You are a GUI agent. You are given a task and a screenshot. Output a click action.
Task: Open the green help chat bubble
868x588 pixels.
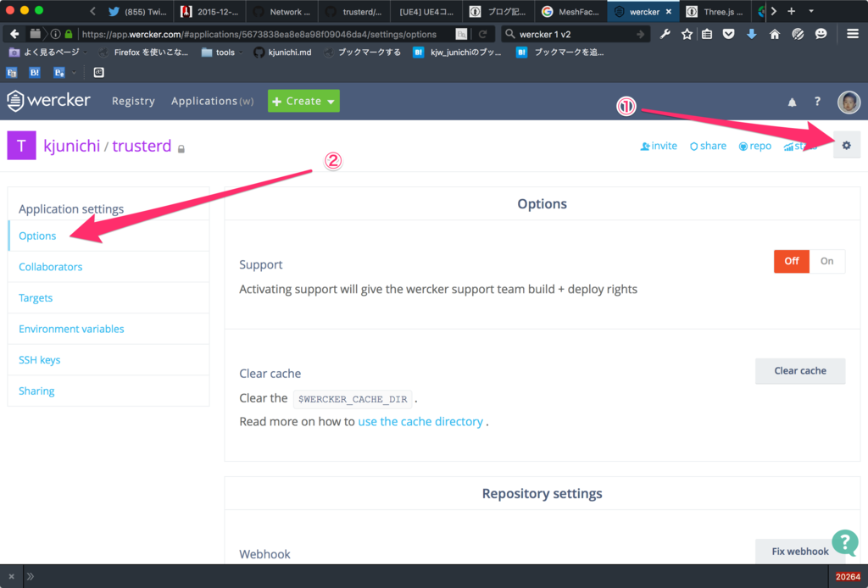point(845,542)
